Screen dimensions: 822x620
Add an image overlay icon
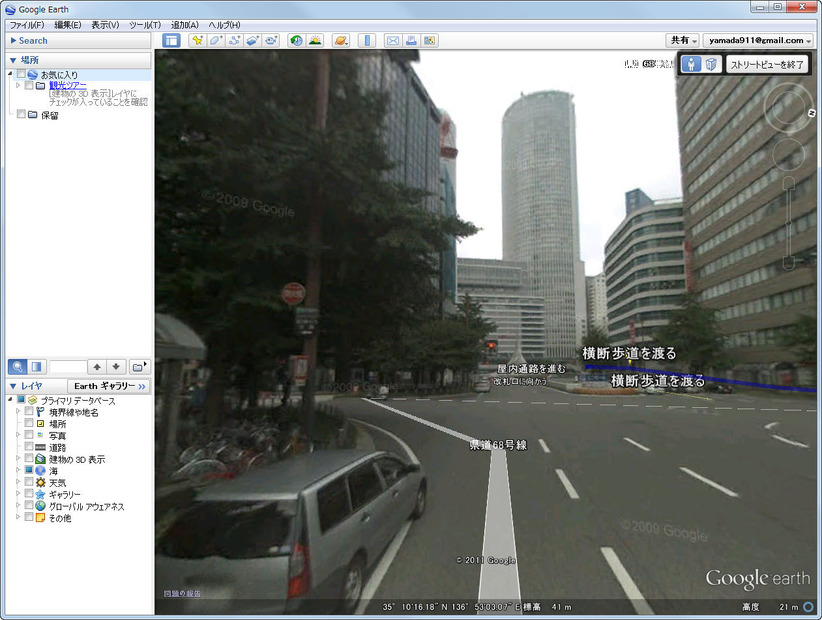(252, 40)
